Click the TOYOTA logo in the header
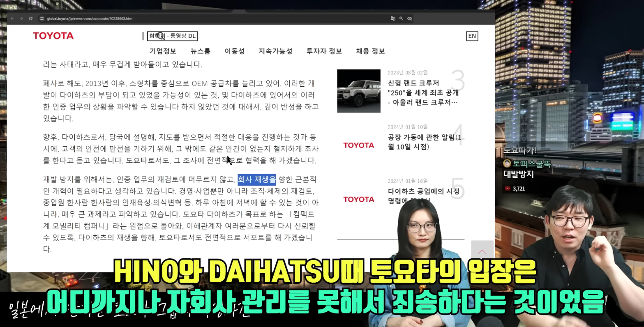 coord(53,36)
